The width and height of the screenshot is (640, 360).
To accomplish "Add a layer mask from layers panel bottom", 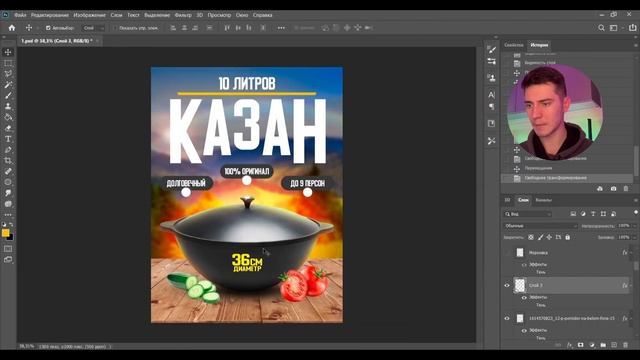I will coord(580,345).
